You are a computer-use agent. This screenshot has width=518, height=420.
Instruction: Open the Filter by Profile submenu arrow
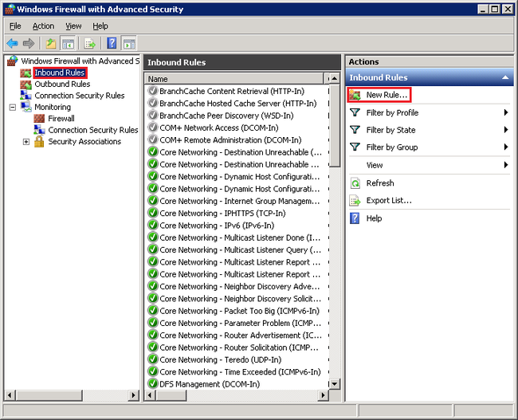click(x=506, y=112)
